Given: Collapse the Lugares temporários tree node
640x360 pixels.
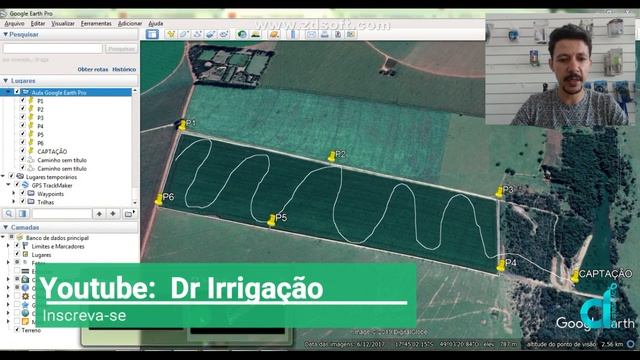Looking at the screenshot, I should pos(3,176).
